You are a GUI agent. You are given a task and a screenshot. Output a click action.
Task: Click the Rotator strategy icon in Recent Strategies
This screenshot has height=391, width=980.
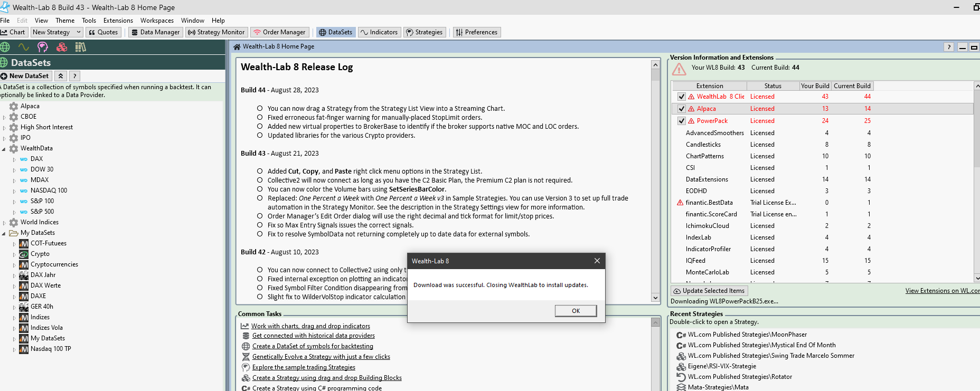tap(681, 377)
